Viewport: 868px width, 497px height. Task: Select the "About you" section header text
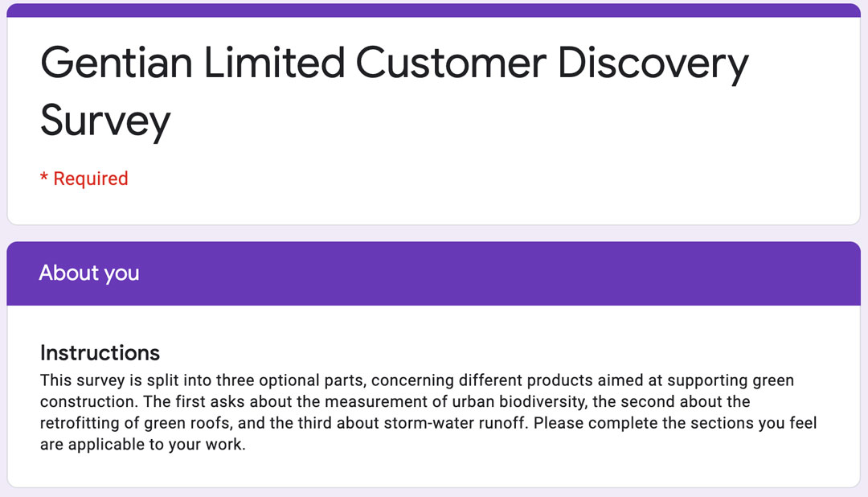[x=89, y=273]
